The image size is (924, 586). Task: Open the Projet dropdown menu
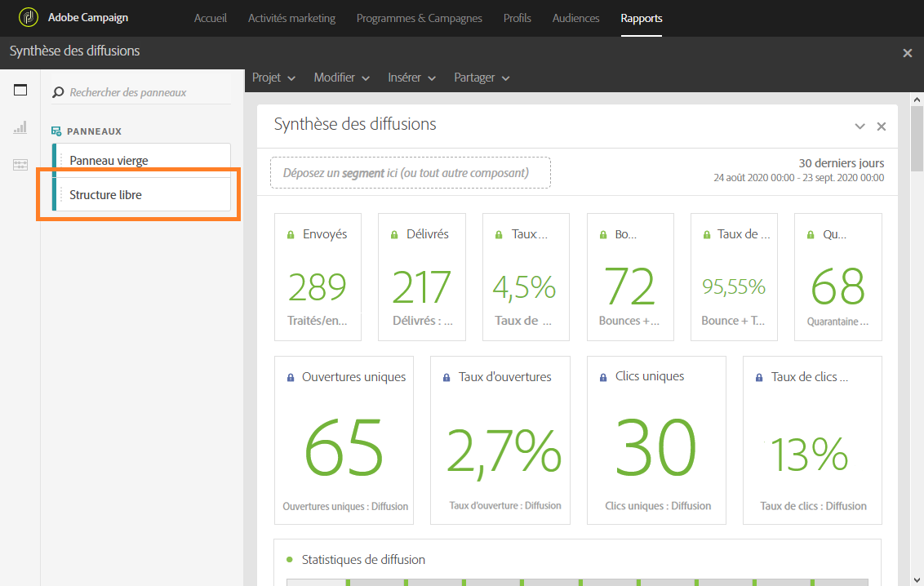click(x=273, y=78)
